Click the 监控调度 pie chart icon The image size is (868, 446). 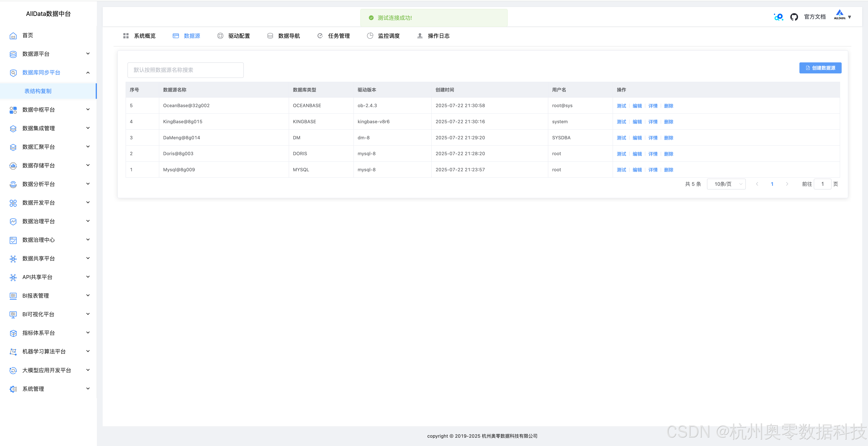click(x=370, y=36)
